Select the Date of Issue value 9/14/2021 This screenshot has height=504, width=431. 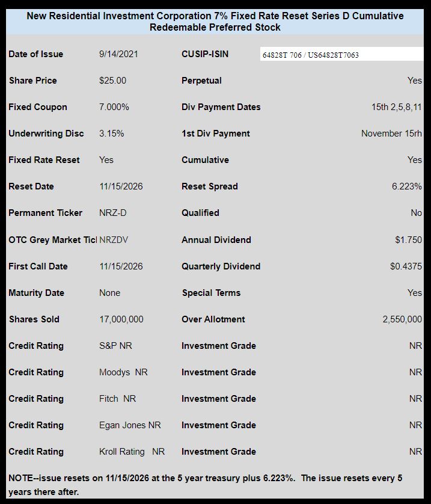coord(118,54)
